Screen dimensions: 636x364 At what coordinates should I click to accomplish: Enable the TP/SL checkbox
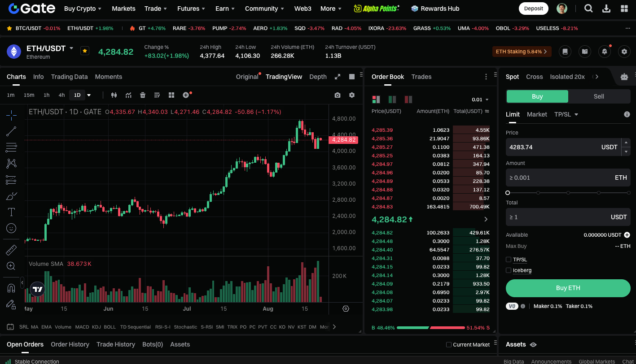coord(509,260)
